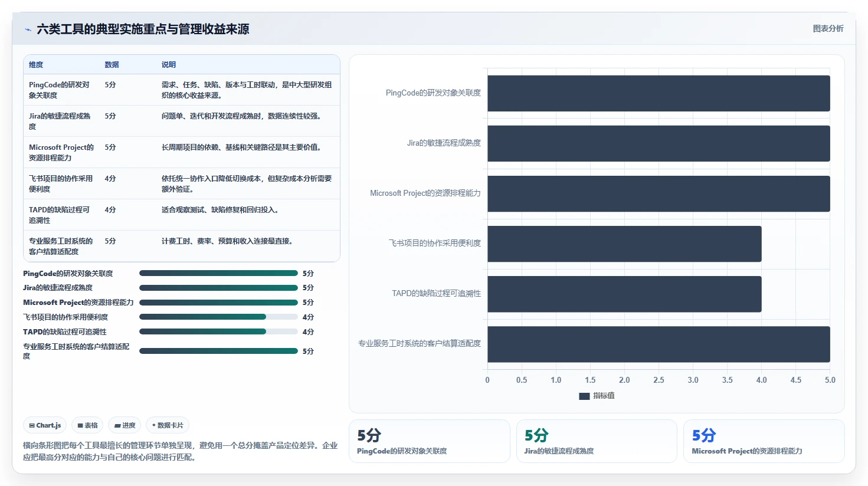The height and width of the screenshot is (486, 868).
Task: Click the x-axis tick 2.5
Action: (x=659, y=380)
